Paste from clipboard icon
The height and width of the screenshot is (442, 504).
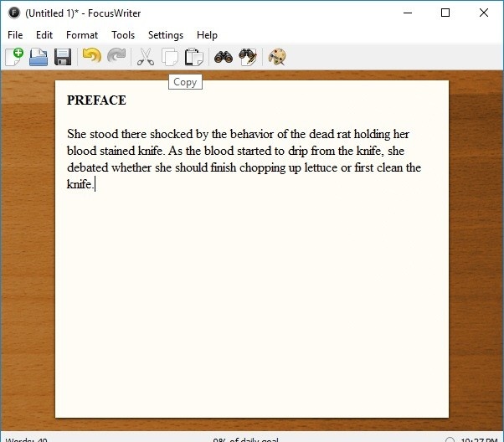pyautogui.click(x=194, y=57)
